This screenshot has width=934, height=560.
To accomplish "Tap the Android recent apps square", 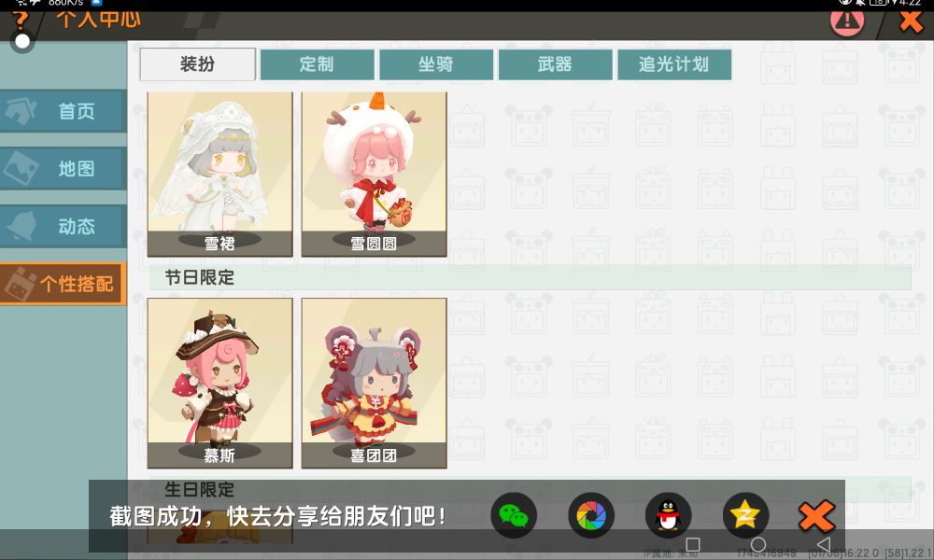I will click(x=692, y=544).
